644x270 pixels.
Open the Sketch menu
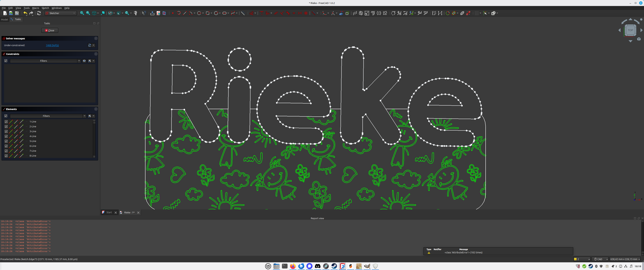click(x=45, y=8)
